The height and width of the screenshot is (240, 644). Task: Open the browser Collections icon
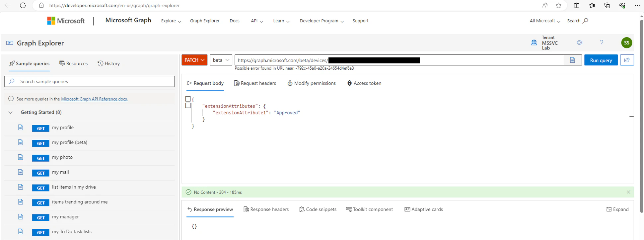coord(607,5)
